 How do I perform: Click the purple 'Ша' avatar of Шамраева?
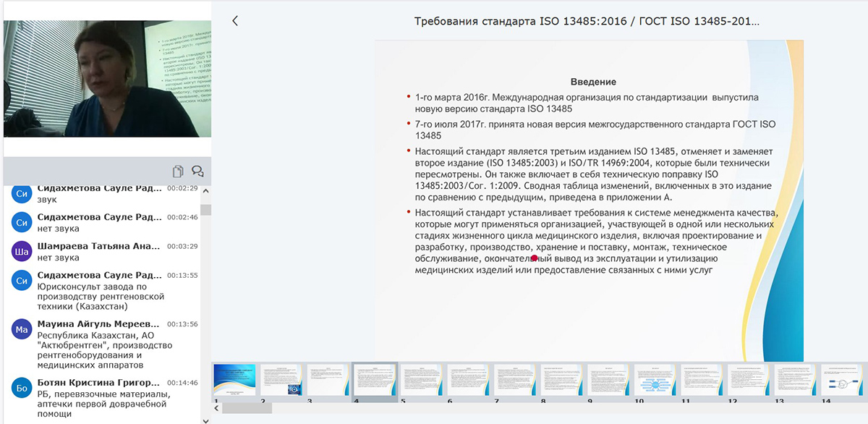(x=22, y=251)
